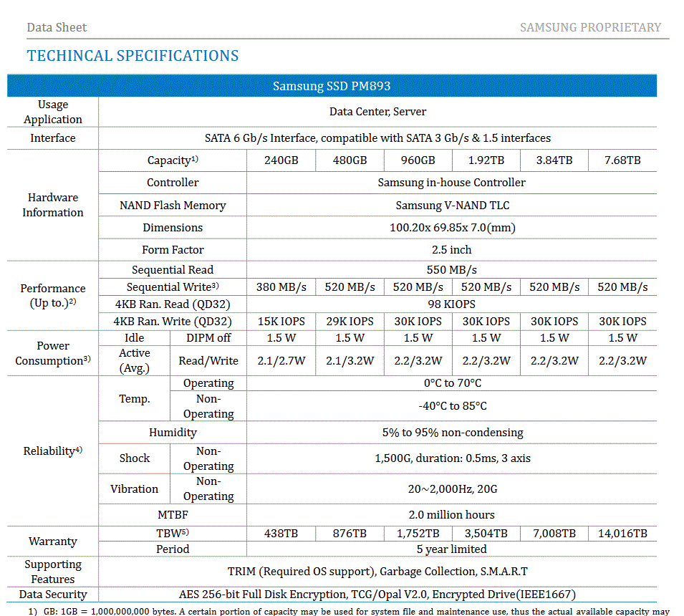Click the Power Consumption row label
684x616 pixels.
53,353
